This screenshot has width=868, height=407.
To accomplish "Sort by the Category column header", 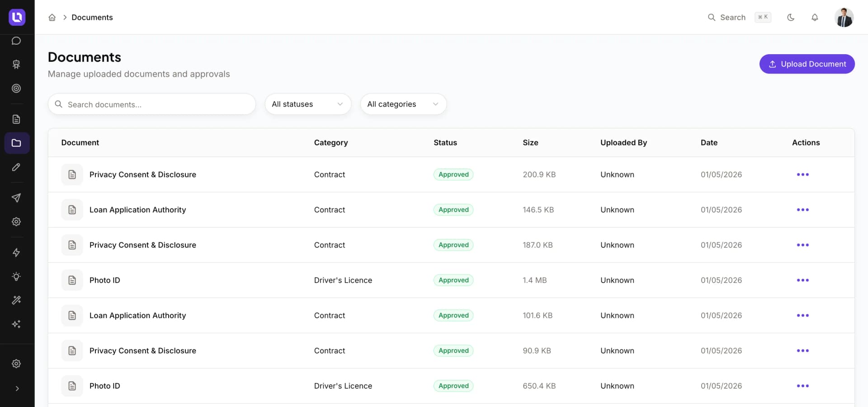I will click(x=331, y=143).
